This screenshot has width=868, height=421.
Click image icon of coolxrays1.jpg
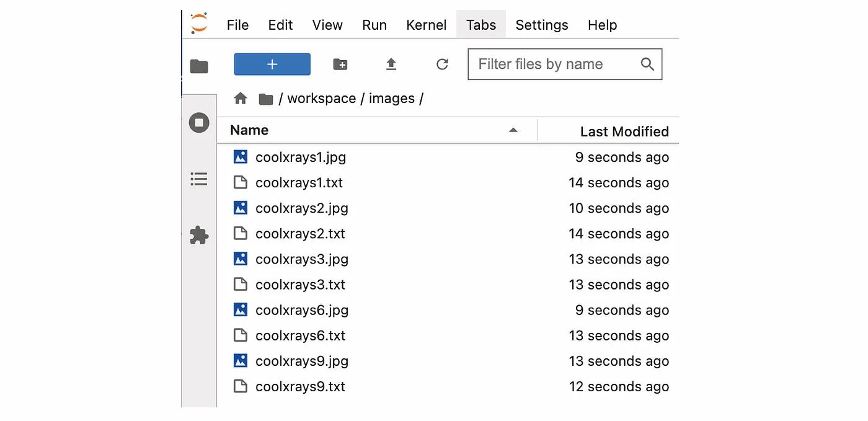pos(240,156)
